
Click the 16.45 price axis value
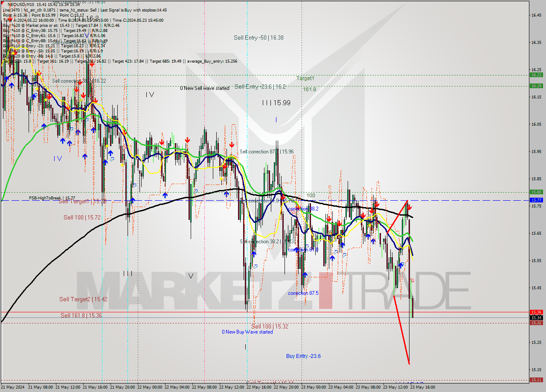(536, 15)
